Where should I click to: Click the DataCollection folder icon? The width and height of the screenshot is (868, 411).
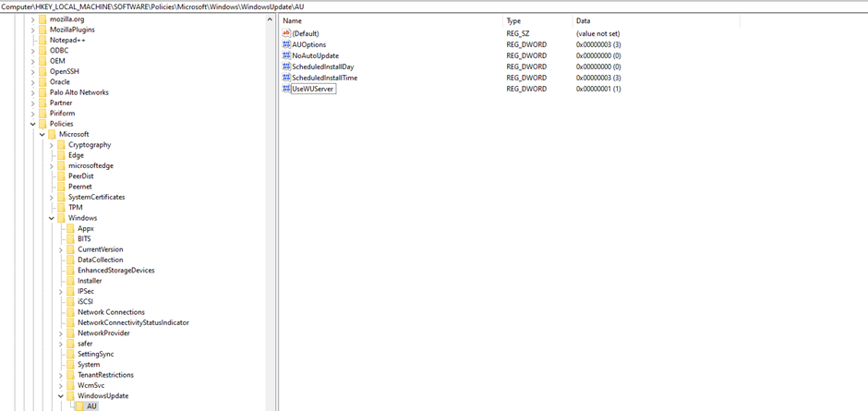(71, 260)
